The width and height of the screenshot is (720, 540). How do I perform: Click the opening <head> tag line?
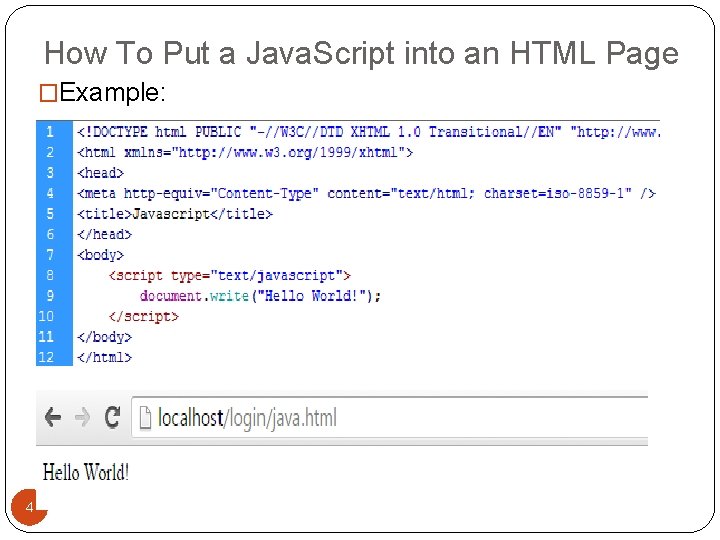click(x=101, y=173)
